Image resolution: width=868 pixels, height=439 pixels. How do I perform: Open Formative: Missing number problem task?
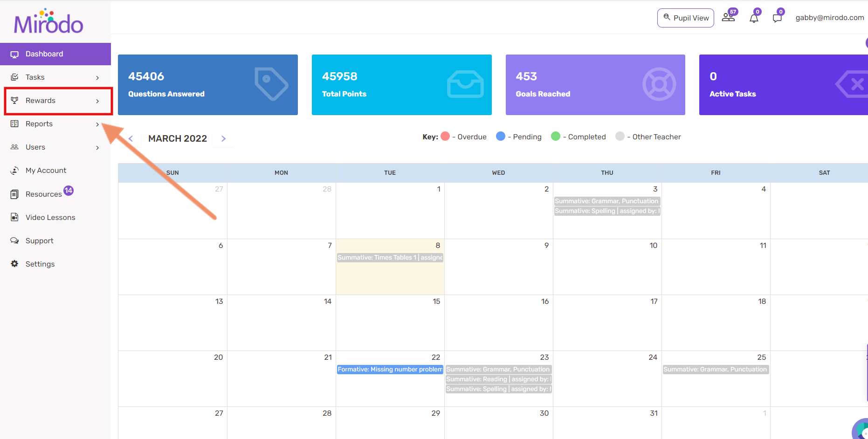[x=390, y=370]
